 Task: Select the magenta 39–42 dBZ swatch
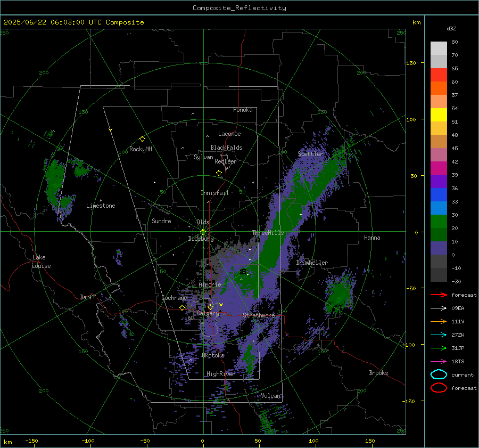tap(439, 168)
